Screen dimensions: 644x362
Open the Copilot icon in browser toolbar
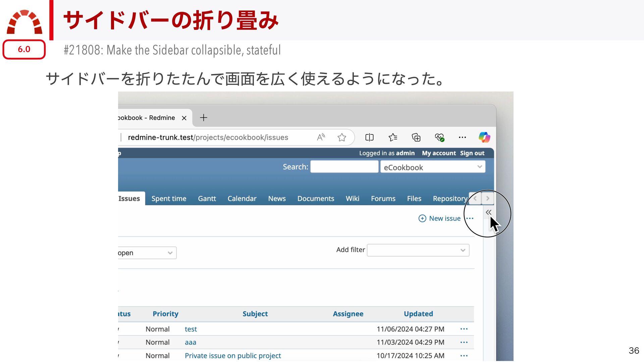pyautogui.click(x=484, y=137)
